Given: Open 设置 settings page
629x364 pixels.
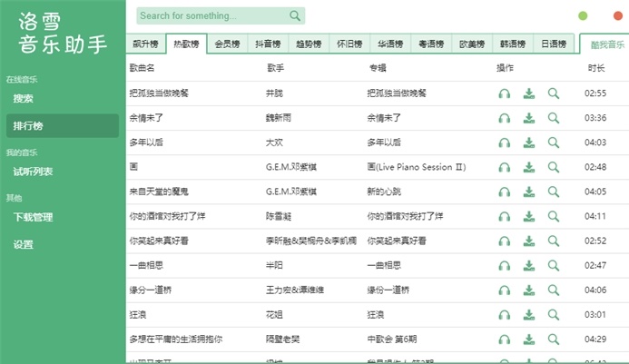Looking at the screenshot, I should point(24,244).
